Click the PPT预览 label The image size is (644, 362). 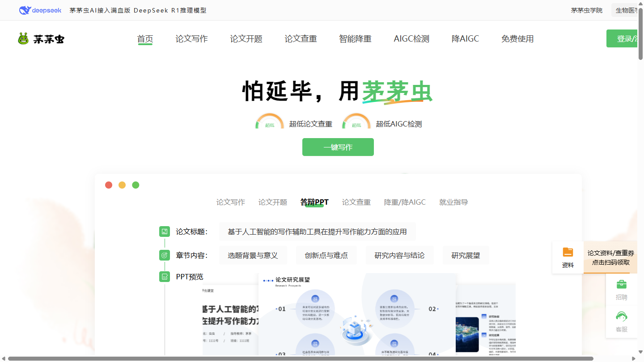click(x=190, y=277)
